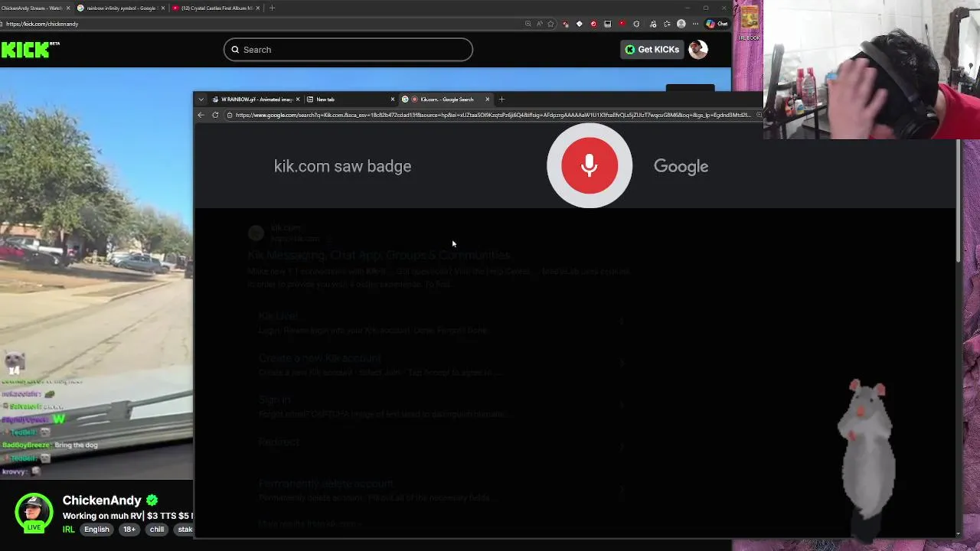Select the IRL category tag

point(69,530)
